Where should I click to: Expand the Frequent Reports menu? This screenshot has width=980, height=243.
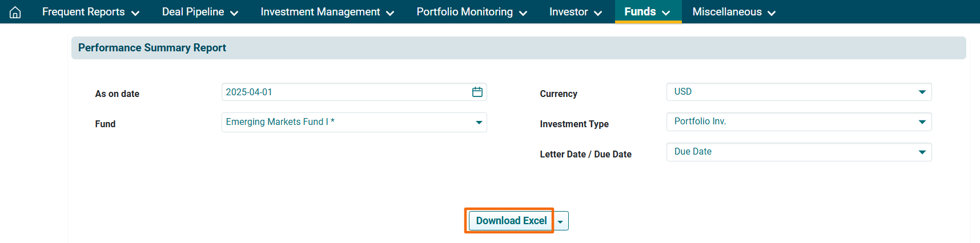click(90, 12)
